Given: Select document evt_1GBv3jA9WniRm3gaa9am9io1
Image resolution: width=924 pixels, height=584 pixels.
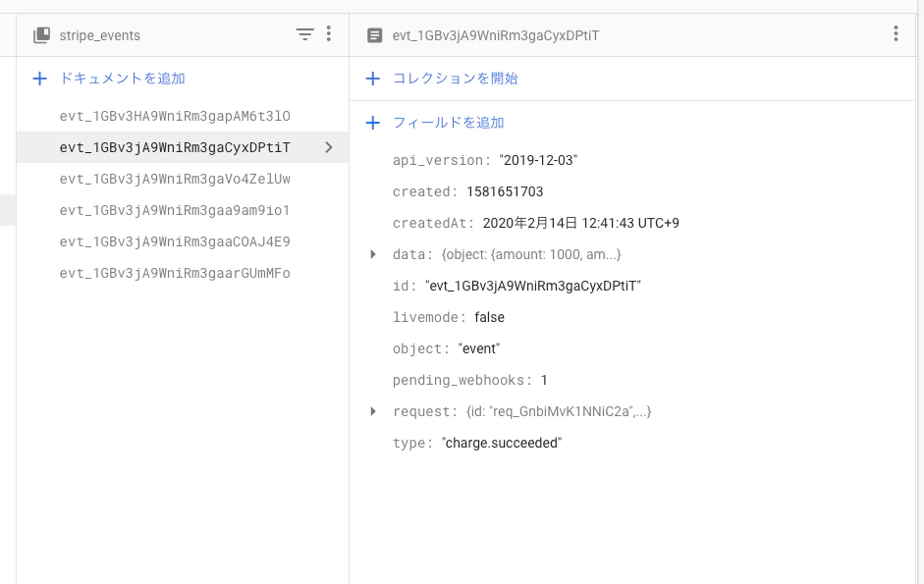Looking at the screenshot, I should [x=175, y=210].
